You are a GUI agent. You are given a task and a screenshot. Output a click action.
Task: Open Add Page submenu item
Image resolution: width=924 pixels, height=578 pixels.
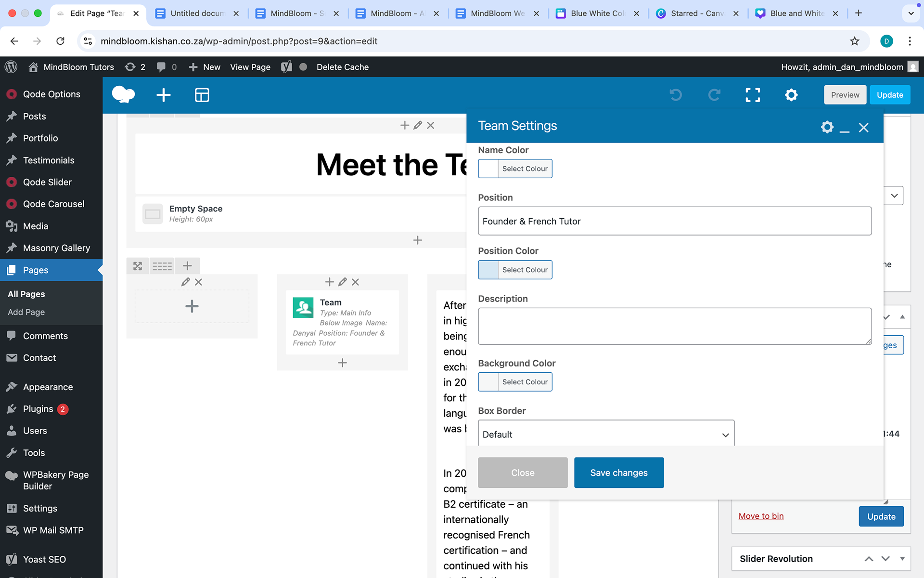click(26, 312)
